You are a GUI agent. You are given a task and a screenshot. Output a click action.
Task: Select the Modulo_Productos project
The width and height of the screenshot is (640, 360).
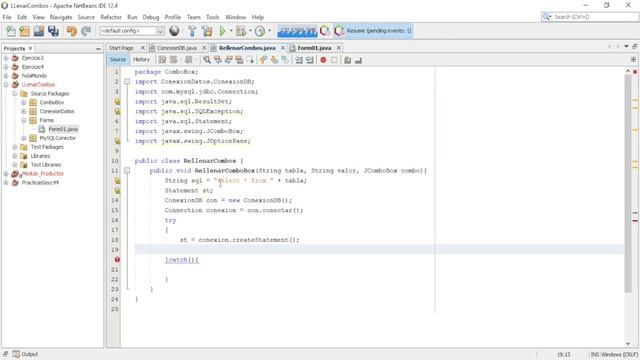click(42, 174)
